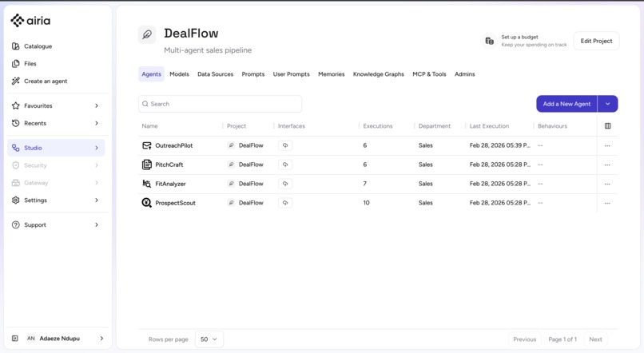
Task: Click OutreachPilot's interface icon
Action: (285, 145)
